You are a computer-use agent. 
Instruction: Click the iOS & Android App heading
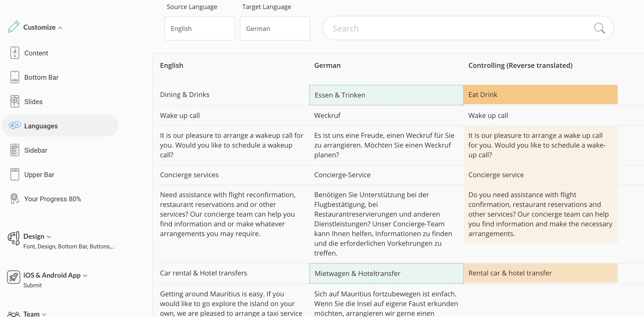point(52,275)
